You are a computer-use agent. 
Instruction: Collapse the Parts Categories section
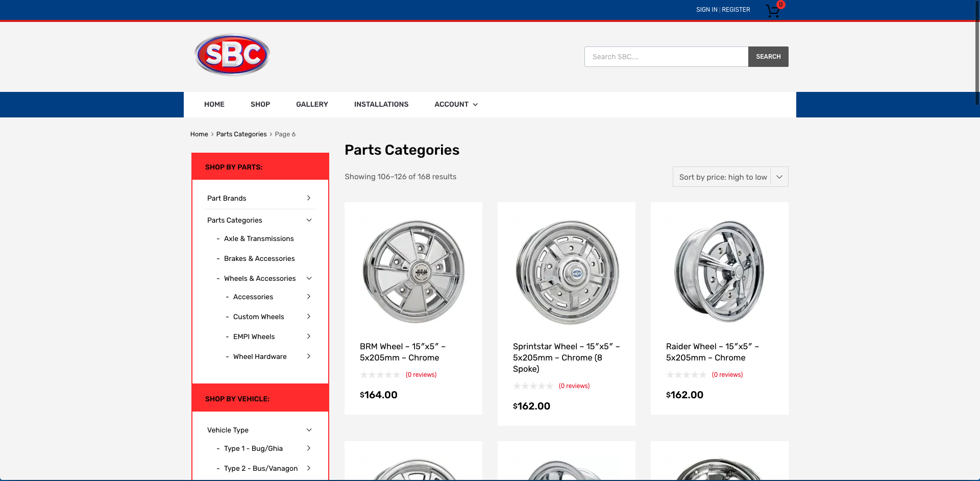pyautogui.click(x=309, y=220)
